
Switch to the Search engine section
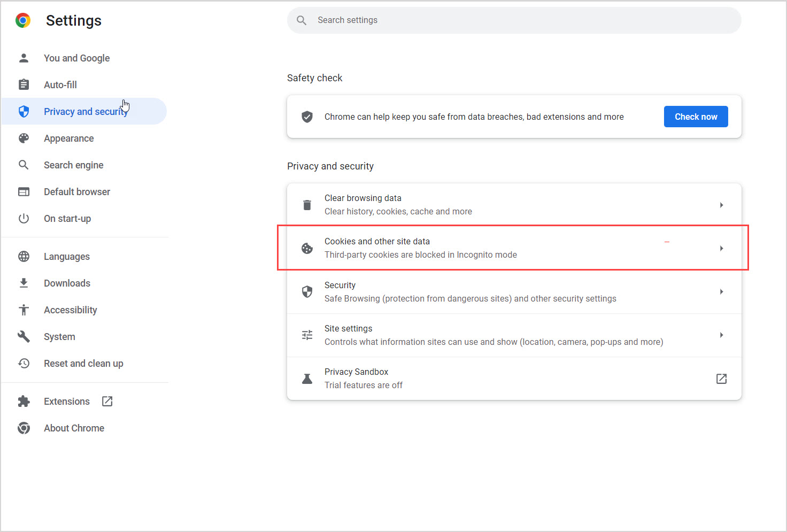click(x=74, y=165)
